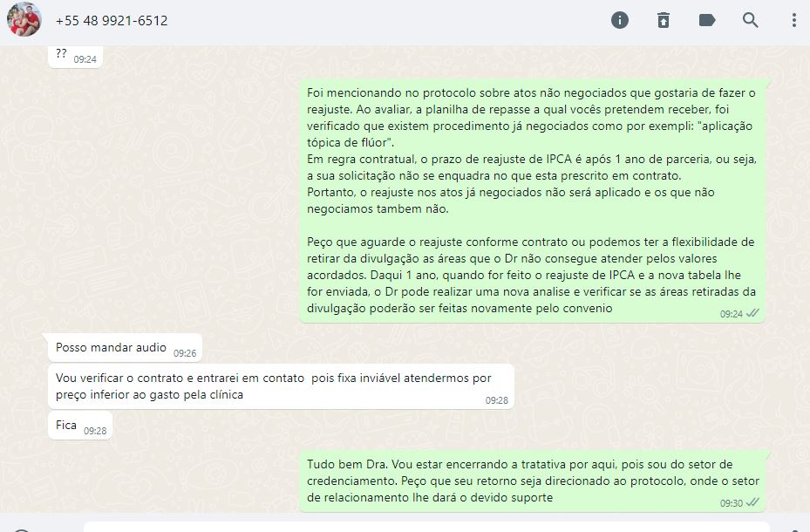
Task: Click the label tag icon in header
Action: tap(707, 20)
